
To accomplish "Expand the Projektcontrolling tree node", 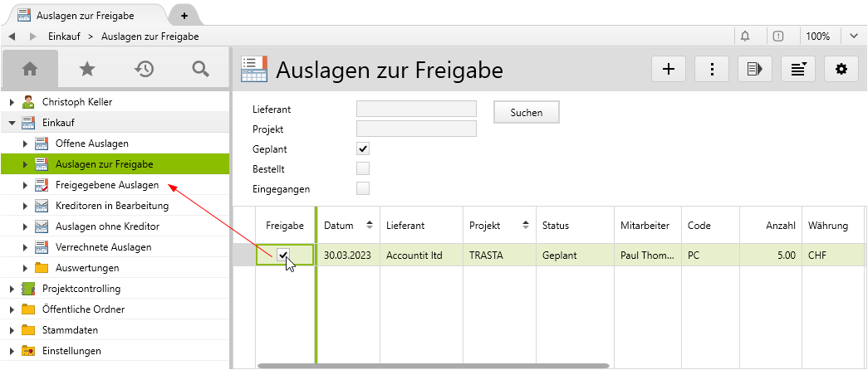I will coord(12,289).
